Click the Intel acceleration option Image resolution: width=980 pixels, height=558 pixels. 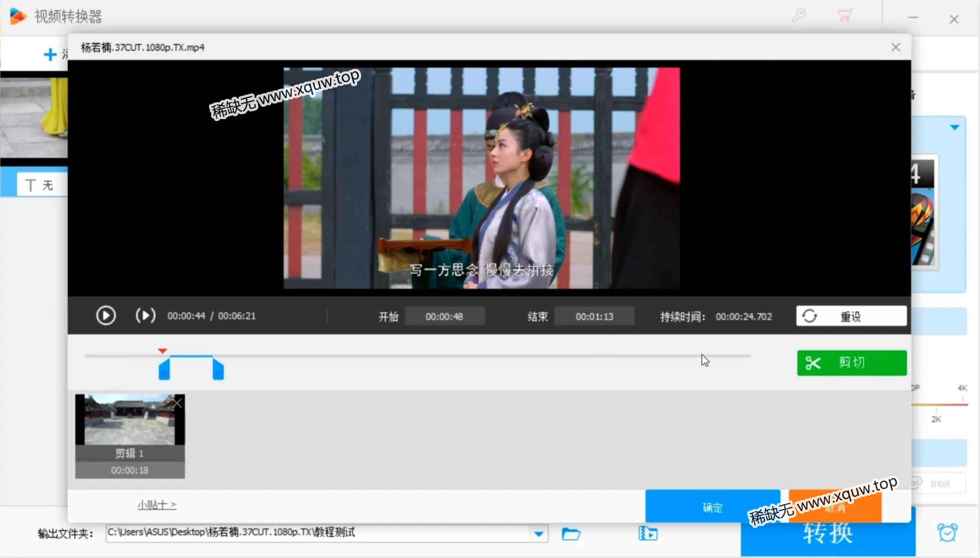point(939,483)
